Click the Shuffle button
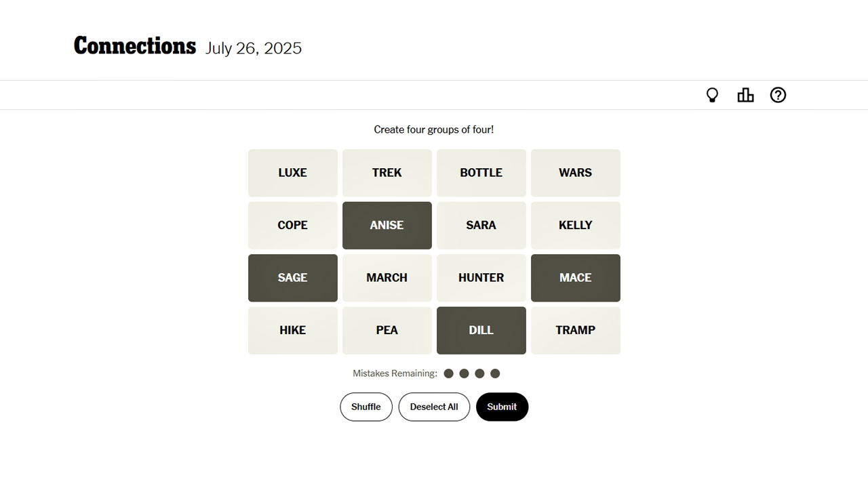The width and height of the screenshot is (868, 488). [366, 407]
